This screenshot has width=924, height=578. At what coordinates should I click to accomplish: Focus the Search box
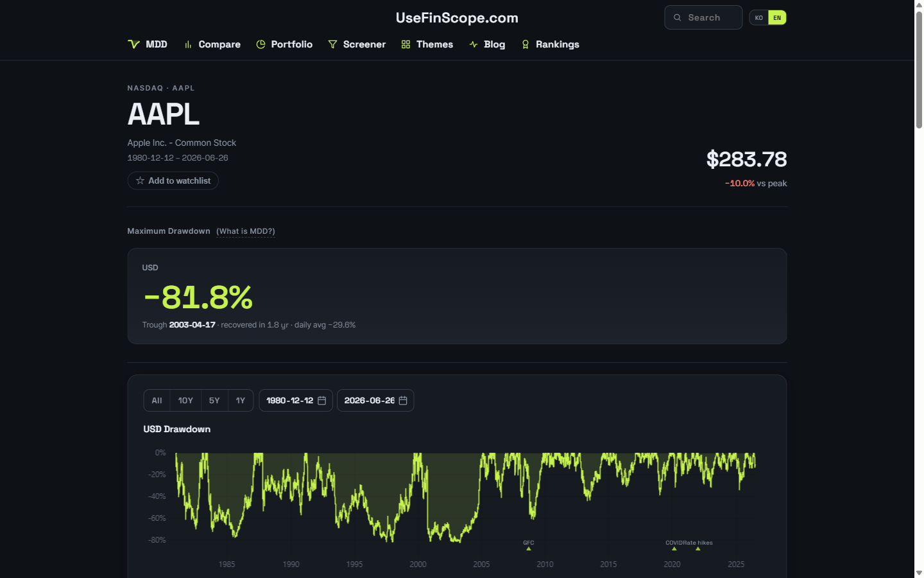pyautogui.click(x=703, y=17)
